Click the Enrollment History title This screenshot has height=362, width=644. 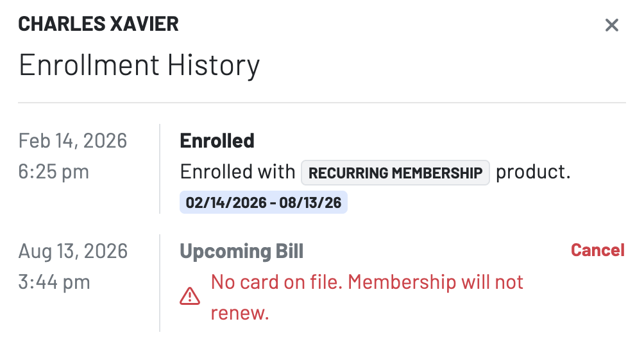[x=139, y=65]
